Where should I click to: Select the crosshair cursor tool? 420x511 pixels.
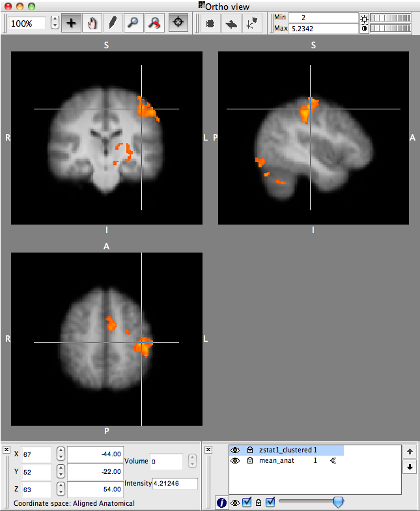[71, 23]
